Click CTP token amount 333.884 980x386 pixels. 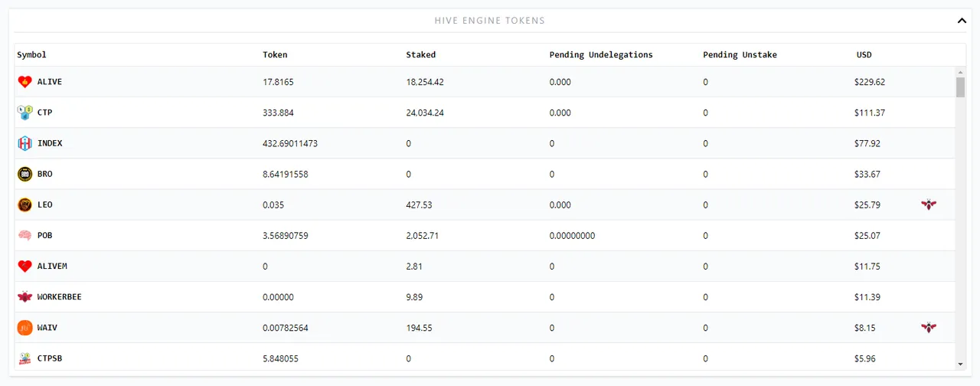point(278,113)
